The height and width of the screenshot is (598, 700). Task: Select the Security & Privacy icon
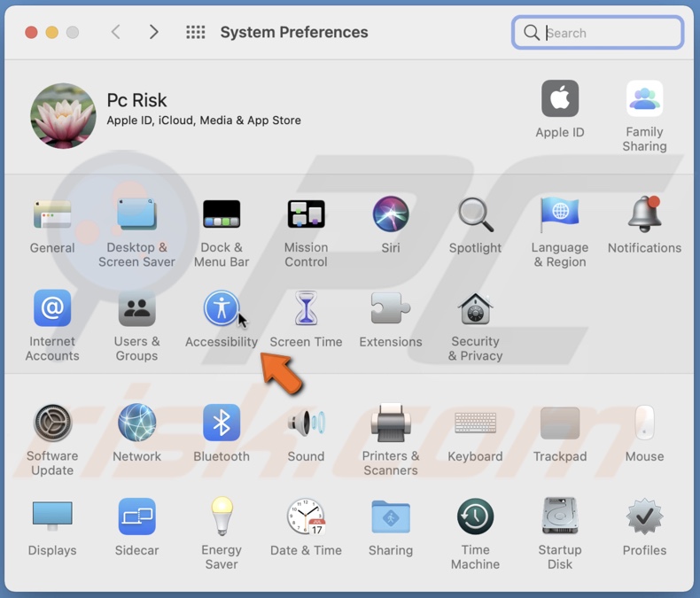[475, 309]
